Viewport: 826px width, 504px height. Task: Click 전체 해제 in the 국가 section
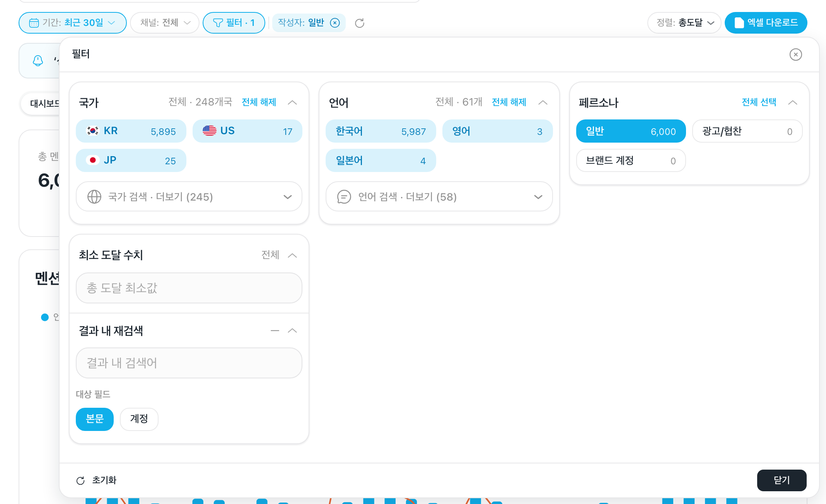coord(259,102)
